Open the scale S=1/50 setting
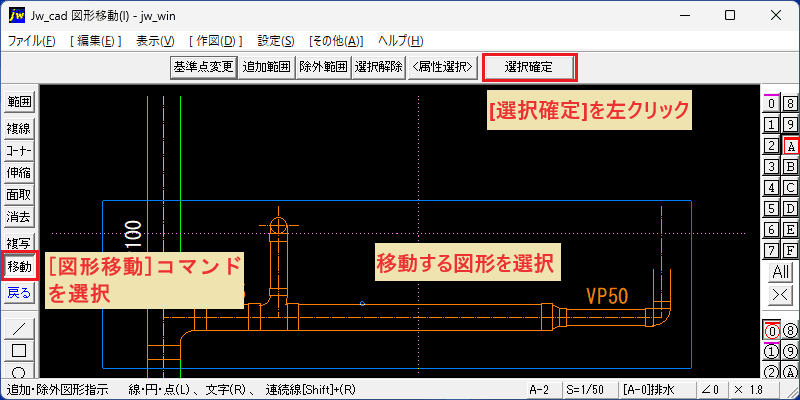The image size is (800, 400). click(589, 390)
